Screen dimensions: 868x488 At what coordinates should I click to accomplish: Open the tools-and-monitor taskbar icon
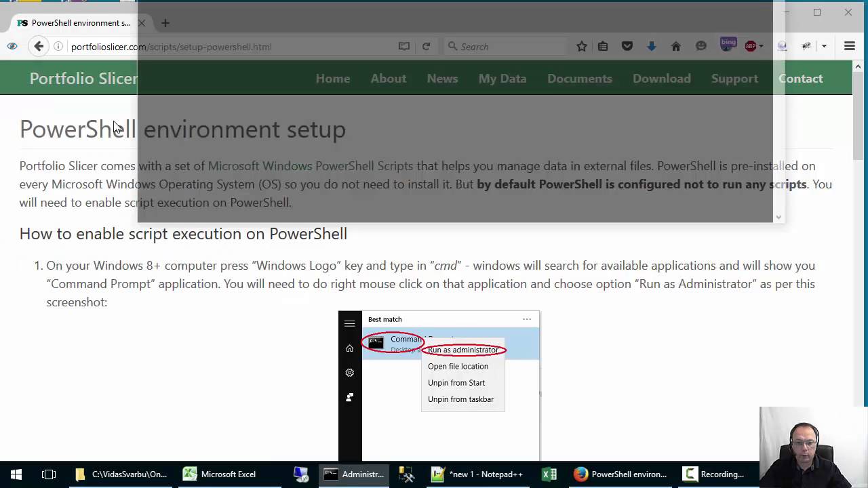pyautogui.click(x=406, y=474)
